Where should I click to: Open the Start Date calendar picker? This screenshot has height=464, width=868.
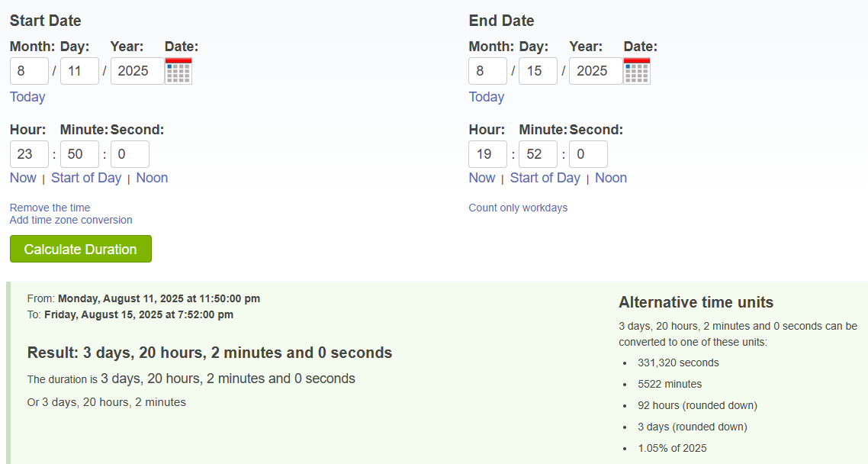tap(178, 71)
